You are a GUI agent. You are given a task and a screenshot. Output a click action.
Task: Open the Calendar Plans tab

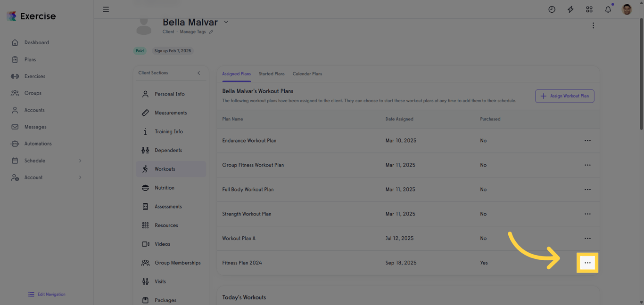point(307,74)
